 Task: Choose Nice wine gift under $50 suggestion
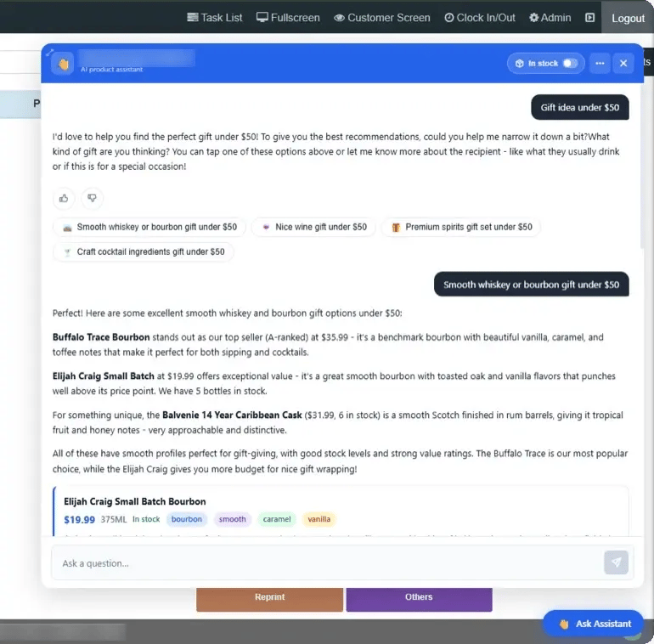coord(313,227)
